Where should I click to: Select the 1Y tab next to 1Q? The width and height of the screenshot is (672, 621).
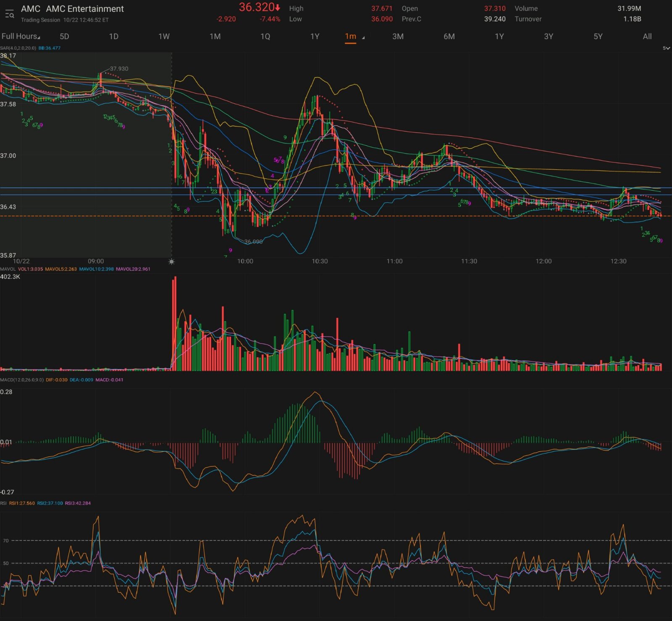[x=315, y=37]
